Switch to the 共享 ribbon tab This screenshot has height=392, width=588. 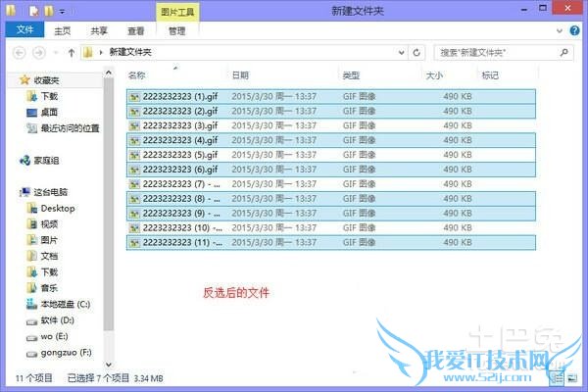coord(99,30)
